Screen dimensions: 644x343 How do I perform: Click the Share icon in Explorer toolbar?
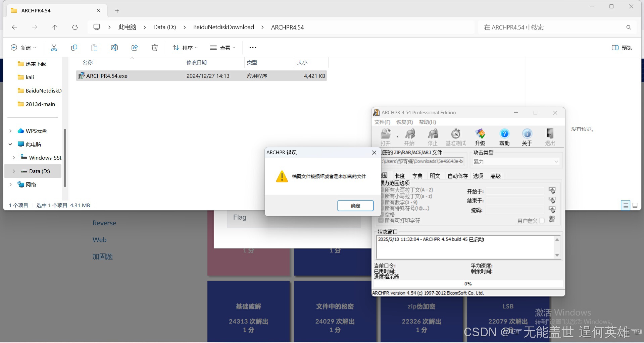(135, 48)
